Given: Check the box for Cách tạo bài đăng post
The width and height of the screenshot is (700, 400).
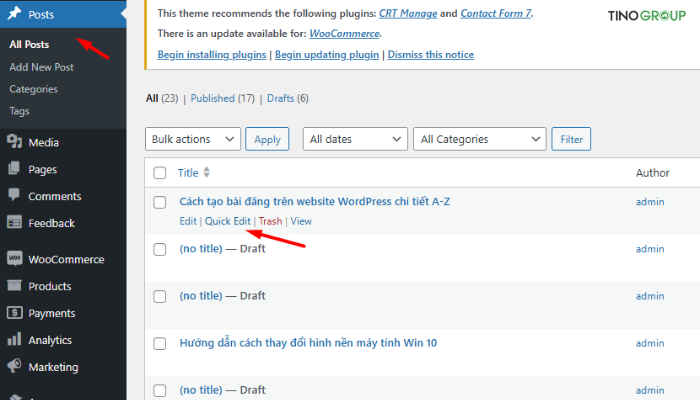Looking at the screenshot, I should [x=159, y=202].
